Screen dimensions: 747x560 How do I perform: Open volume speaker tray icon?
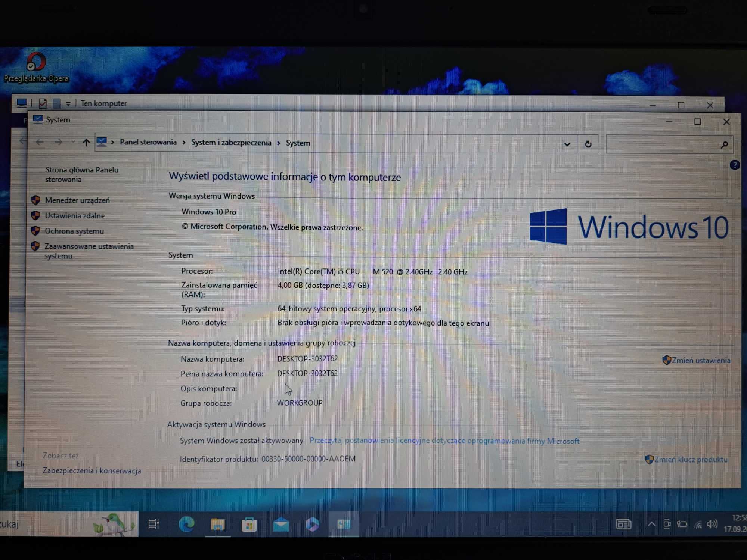(x=712, y=524)
